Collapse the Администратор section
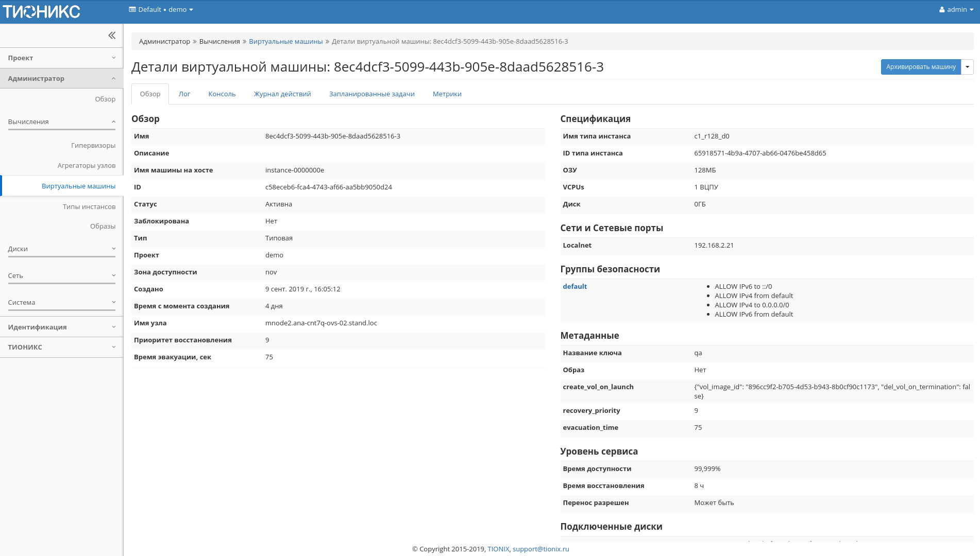Image resolution: width=980 pixels, height=556 pixels. [x=61, y=78]
